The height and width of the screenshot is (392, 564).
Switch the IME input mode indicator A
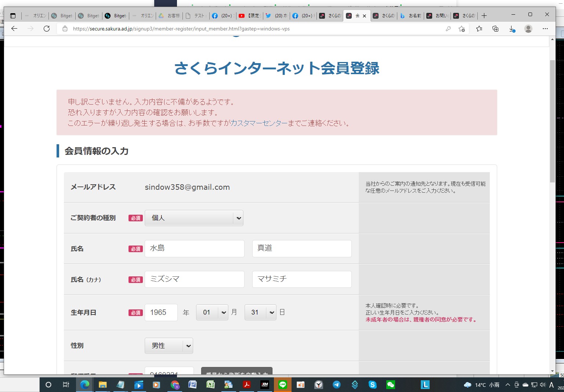coord(551,385)
